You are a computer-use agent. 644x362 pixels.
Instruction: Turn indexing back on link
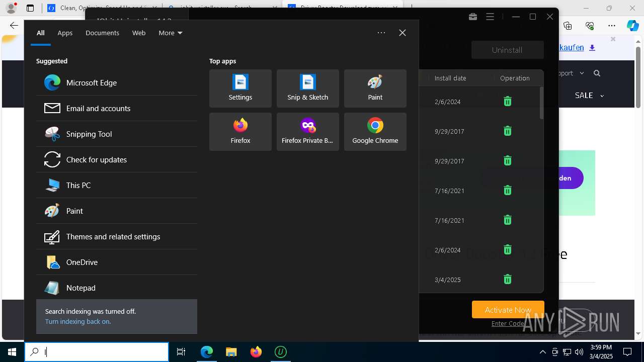pos(78,321)
